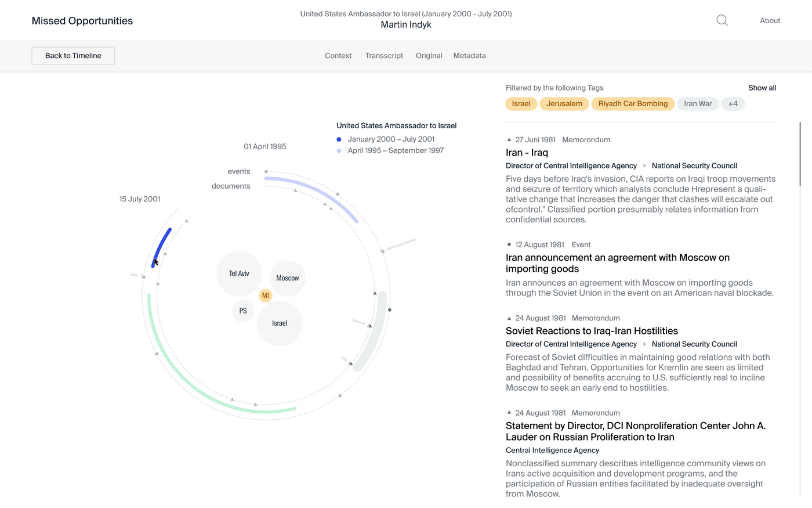The image size is (812, 508).
Task: Select the Moscow bubble
Action: coord(288,278)
